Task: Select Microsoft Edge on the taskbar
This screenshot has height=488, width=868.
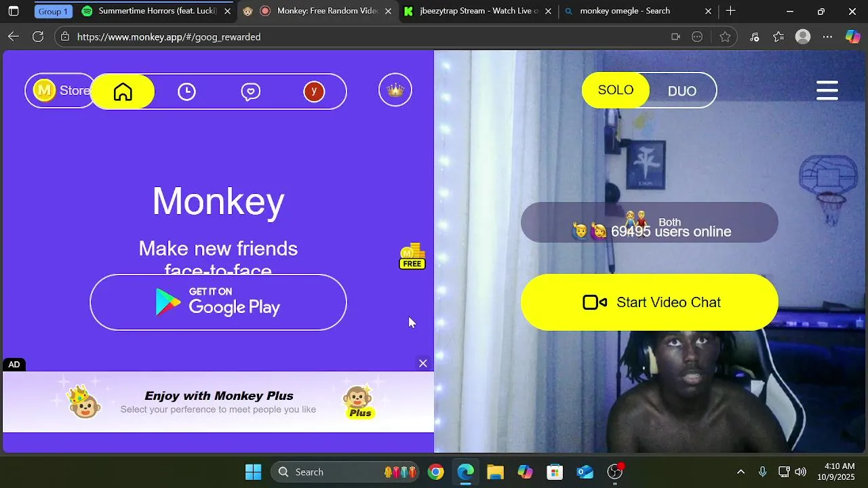Action: click(465, 472)
